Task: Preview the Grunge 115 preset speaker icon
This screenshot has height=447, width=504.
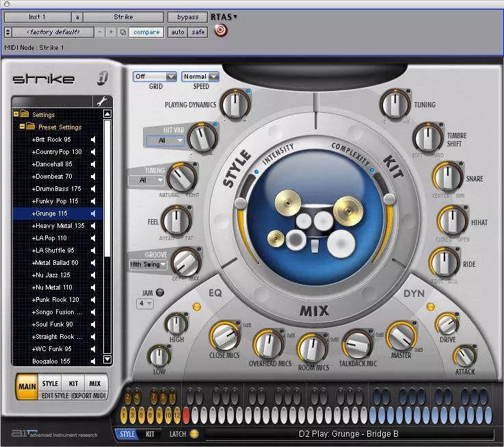Action: pos(92,213)
